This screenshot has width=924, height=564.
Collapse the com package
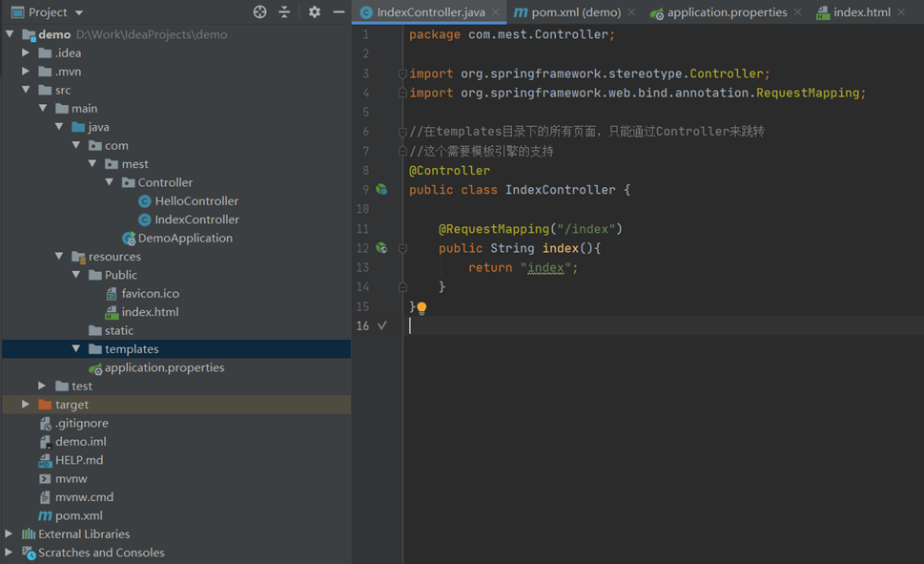click(76, 145)
